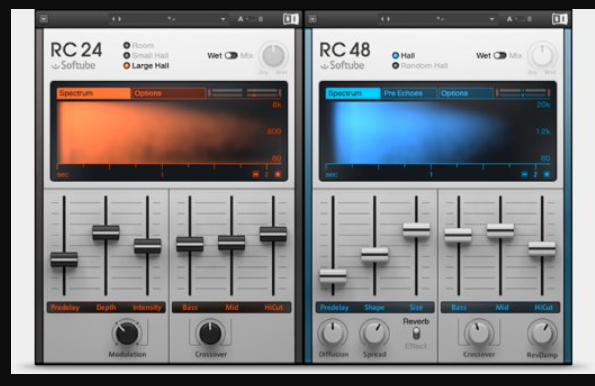Click the RC 48 Crossover knob
Image resolution: width=595 pixels, height=386 pixels.
pos(479,333)
